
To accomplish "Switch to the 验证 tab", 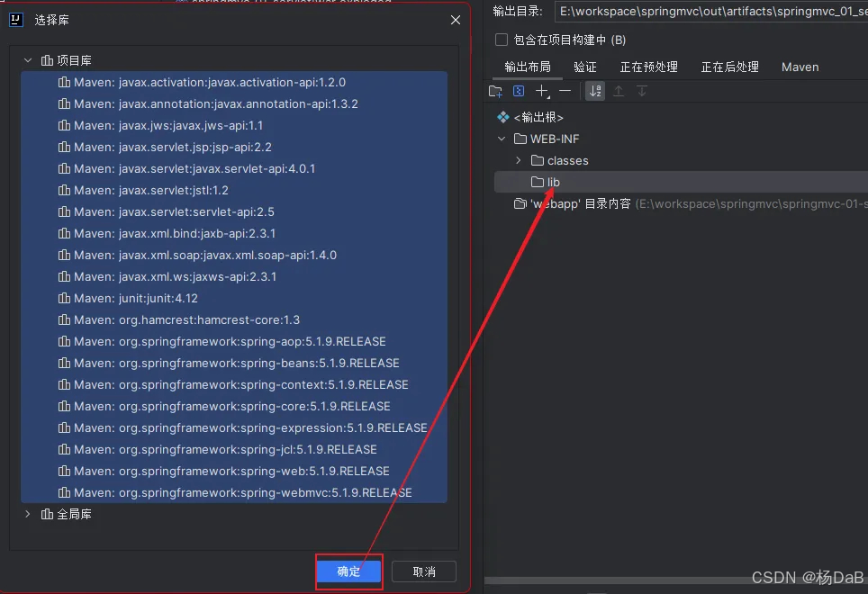I will (x=585, y=67).
